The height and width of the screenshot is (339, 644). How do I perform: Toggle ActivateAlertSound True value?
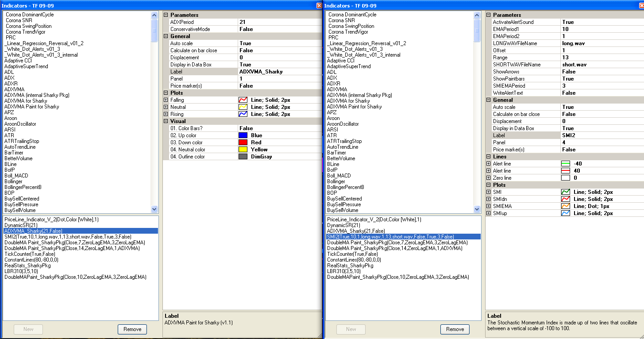pos(602,22)
